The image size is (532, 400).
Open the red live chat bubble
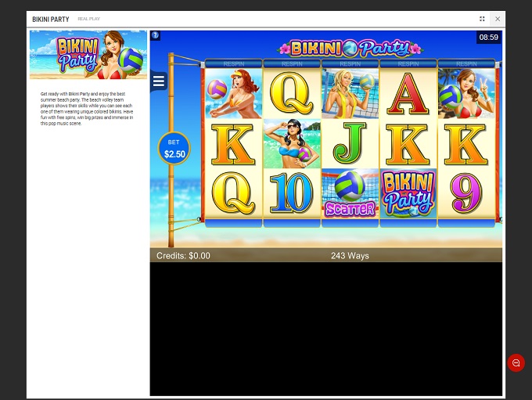516,362
